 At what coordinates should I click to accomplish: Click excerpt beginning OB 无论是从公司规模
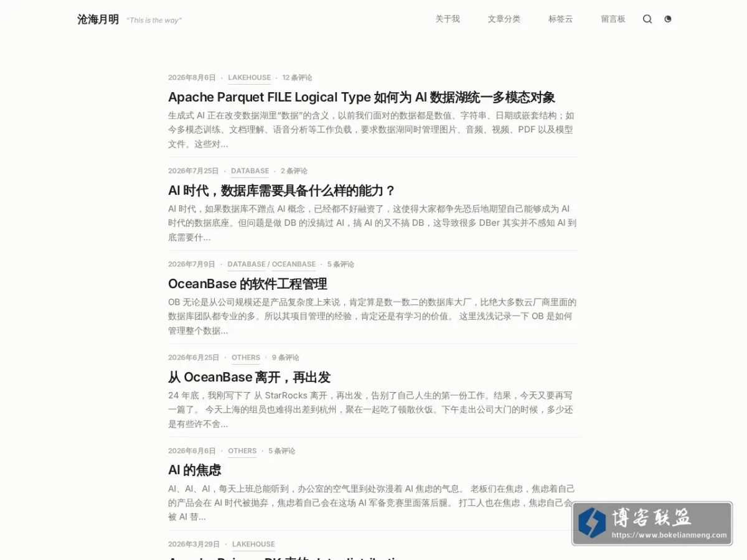pyautogui.click(x=372, y=316)
